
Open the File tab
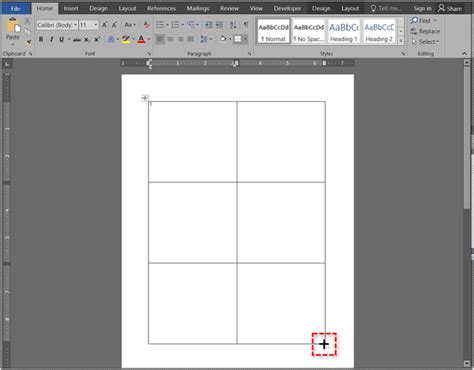(15, 8)
